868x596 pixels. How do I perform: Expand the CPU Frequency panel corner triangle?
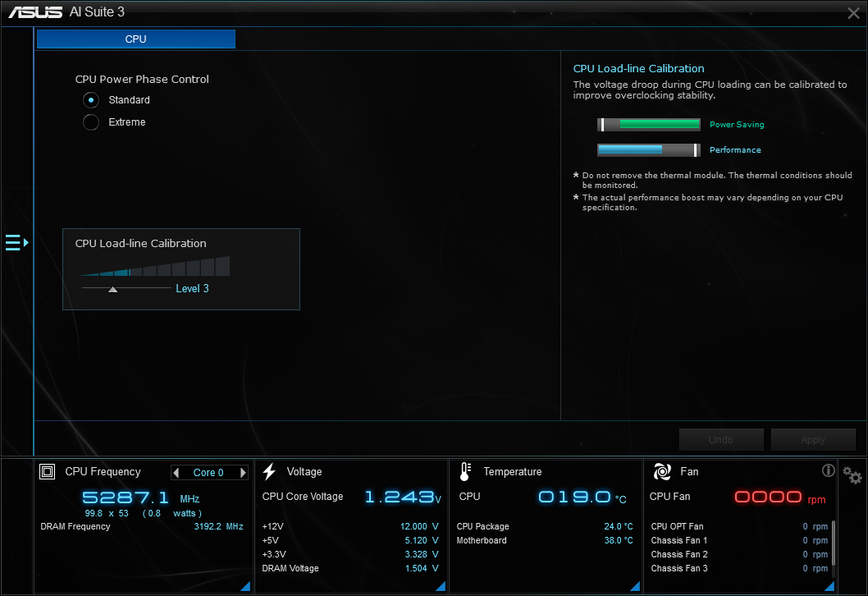pos(245,586)
